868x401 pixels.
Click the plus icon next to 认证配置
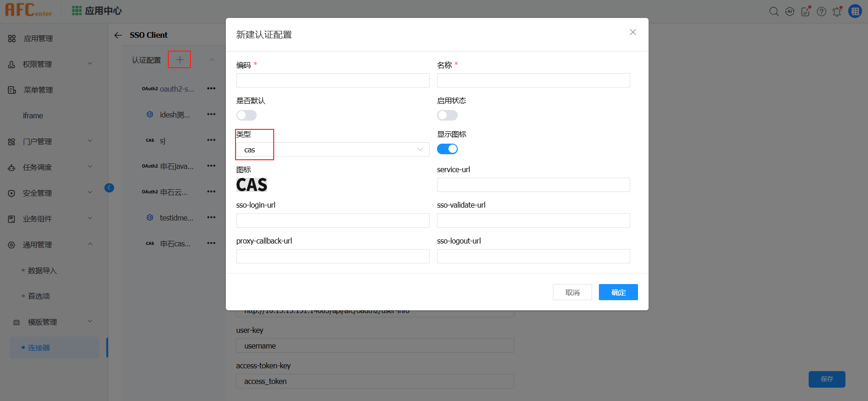tap(179, 60)
